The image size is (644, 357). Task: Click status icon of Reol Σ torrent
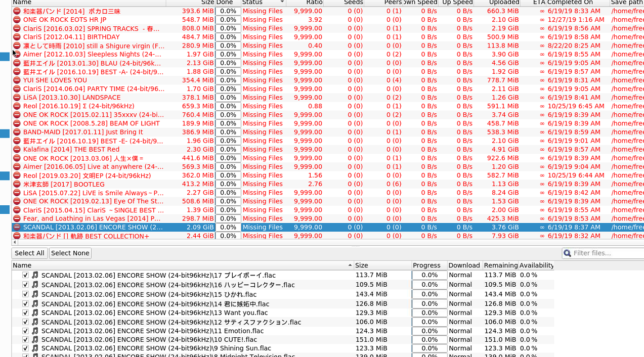click(17, 106)
